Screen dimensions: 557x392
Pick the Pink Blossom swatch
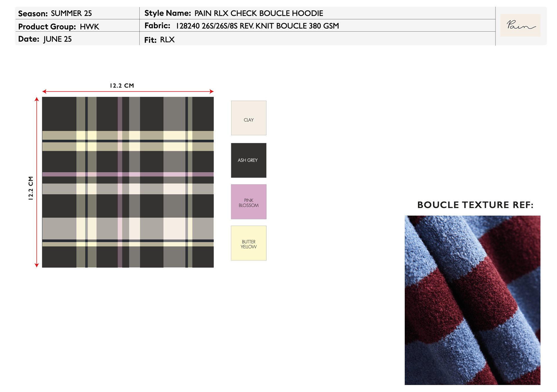click(x=248, y=202)
